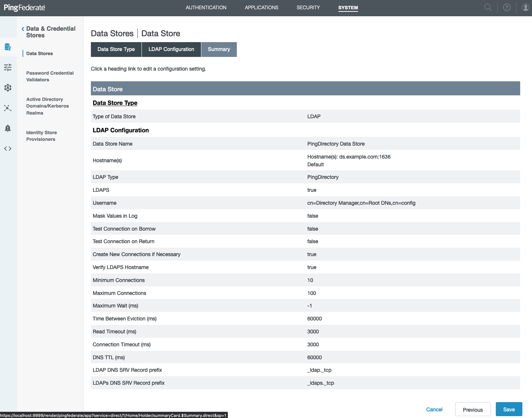Edit the LDAPS true setting

101,190
